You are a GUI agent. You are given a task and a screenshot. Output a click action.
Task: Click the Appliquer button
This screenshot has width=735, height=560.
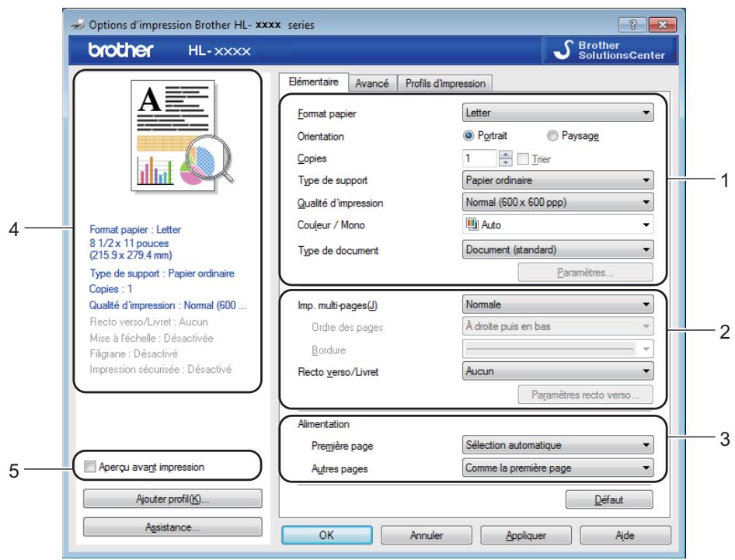point(525,535)
